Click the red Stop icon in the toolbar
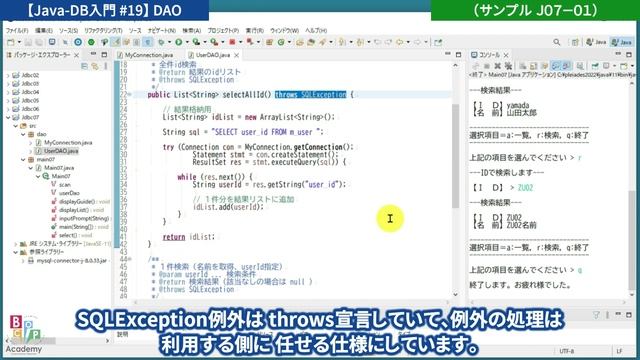Screen dimensions: 640x360 click(x=232, y=42)
